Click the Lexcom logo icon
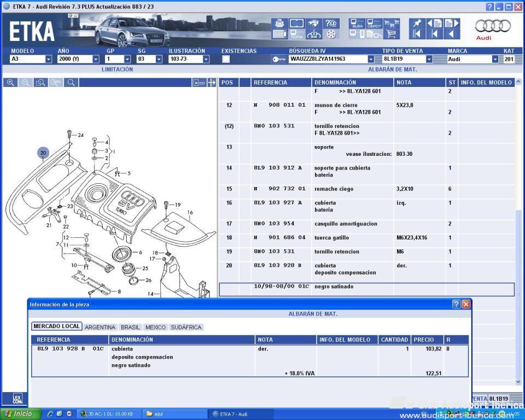Screen dimensions: 525x420 (x=17, y=399)
